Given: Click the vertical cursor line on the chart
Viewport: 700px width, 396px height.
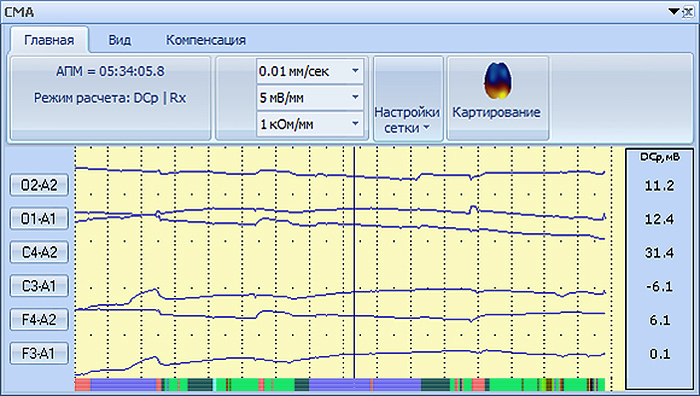Looking at the screenshot, I should click(354, 263).
